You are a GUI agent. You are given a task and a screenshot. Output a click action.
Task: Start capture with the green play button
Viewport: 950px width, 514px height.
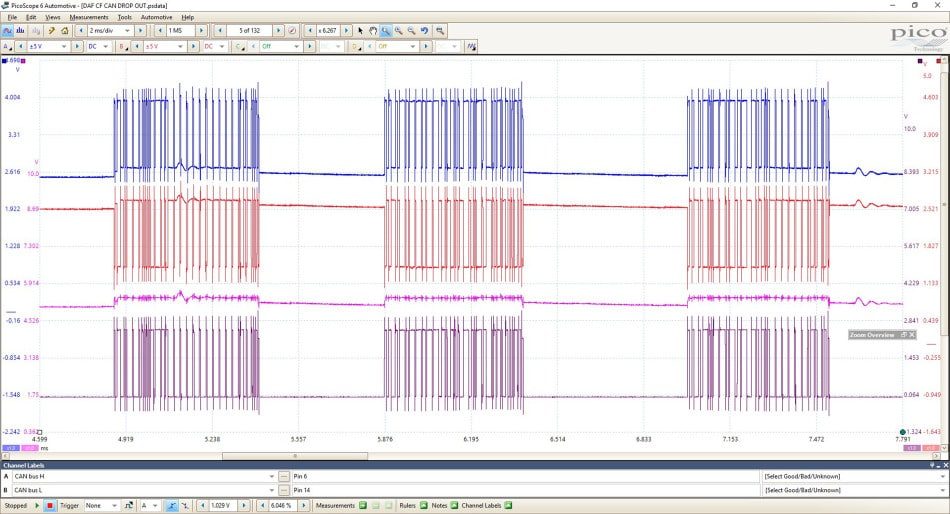(37, 506)
